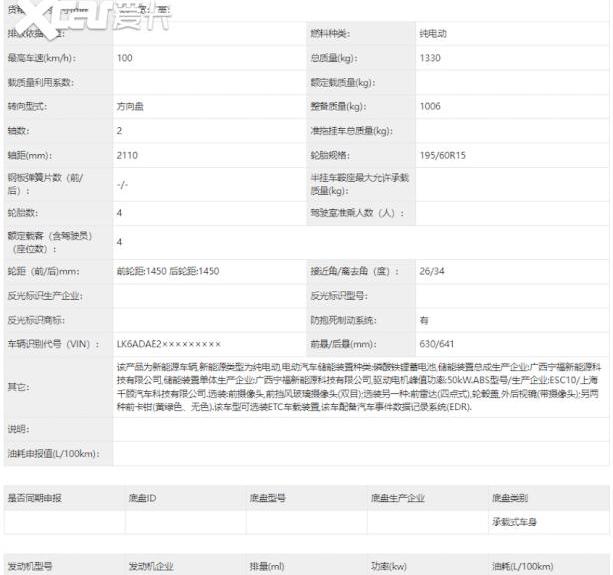Select the 底盘类别 column header

click(510, 498)
